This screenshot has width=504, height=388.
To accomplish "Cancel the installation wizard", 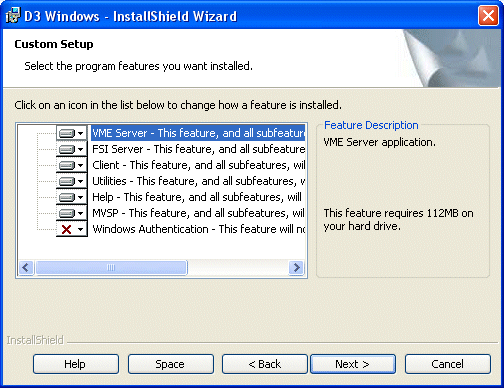I will click(x=448, y=364).
